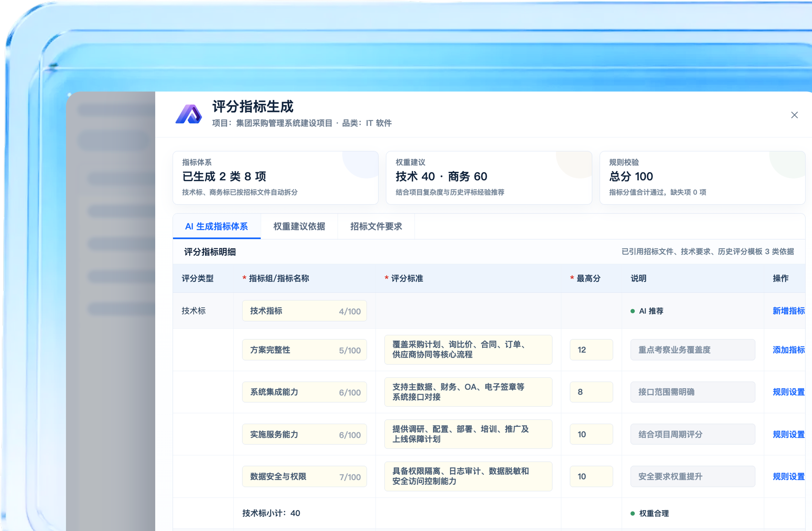Viewport: 812px width, 531px height.
Task: Click the max score field showing 8
Action: (591, 392)
